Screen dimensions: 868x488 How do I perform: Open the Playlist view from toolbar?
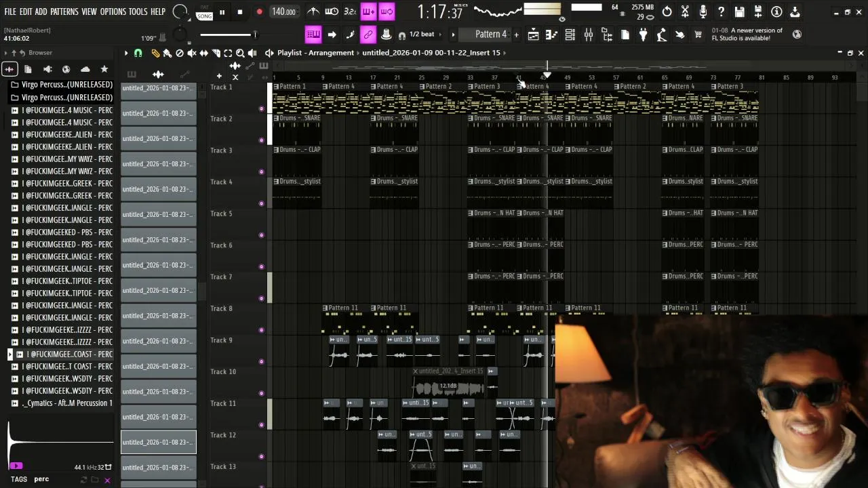[x=534, y=35]
